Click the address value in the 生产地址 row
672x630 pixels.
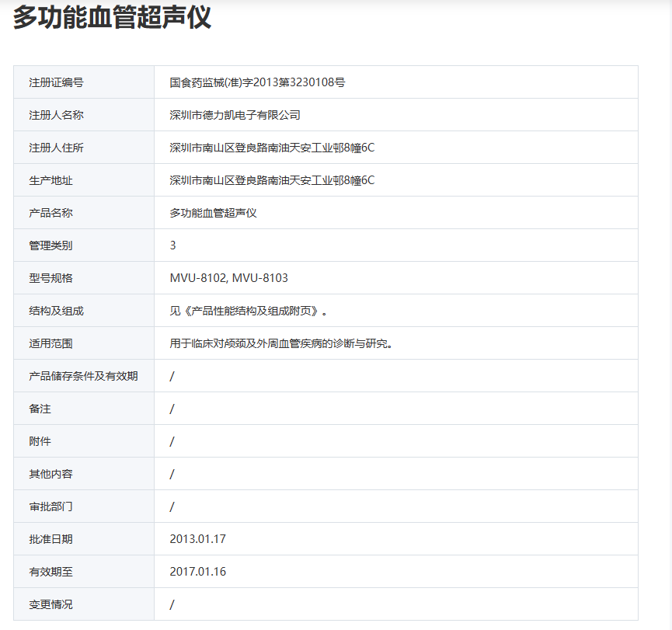pos(272,180)
